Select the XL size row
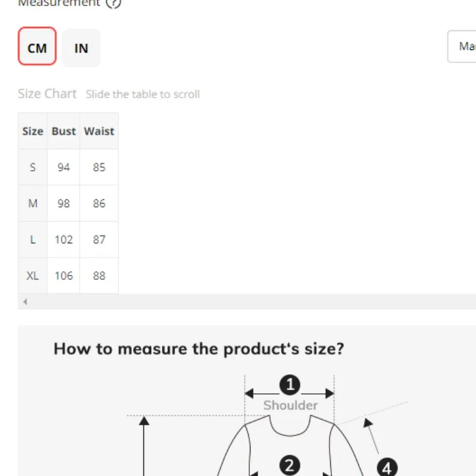Screen dimensions: 476x476 (33, 275)
